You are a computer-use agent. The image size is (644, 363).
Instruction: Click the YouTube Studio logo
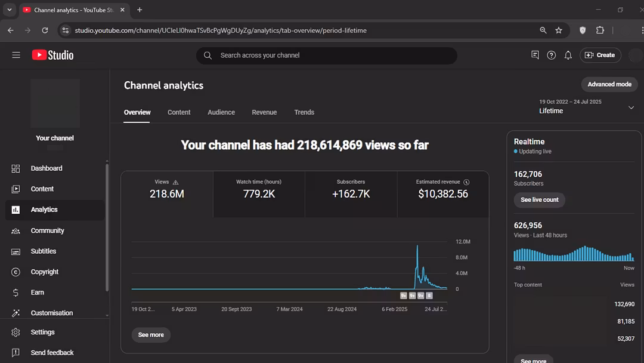pos(52,55)
